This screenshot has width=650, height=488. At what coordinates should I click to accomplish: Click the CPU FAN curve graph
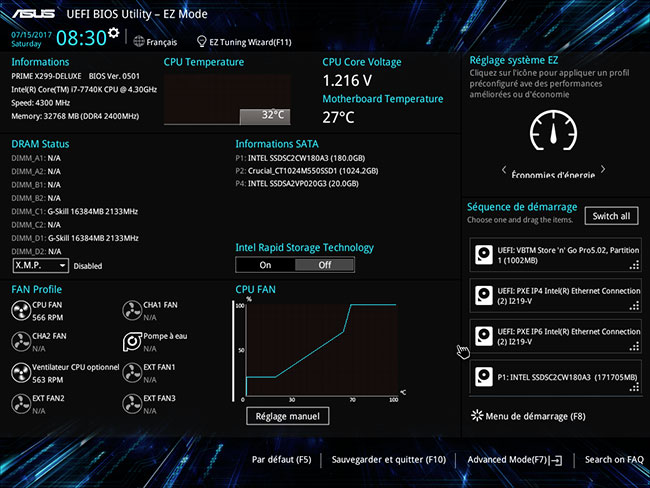(x=320, y=349)
